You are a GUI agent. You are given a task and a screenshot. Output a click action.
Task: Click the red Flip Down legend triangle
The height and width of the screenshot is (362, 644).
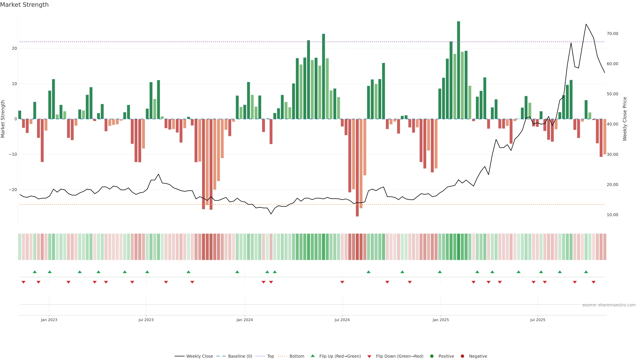point(369,356)
